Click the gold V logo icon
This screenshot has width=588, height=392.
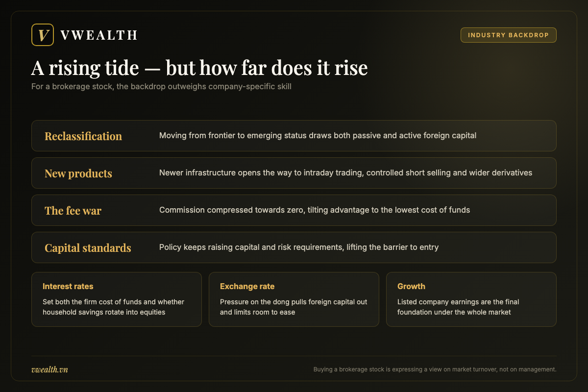pyautogui.click(x=43, y=35)
